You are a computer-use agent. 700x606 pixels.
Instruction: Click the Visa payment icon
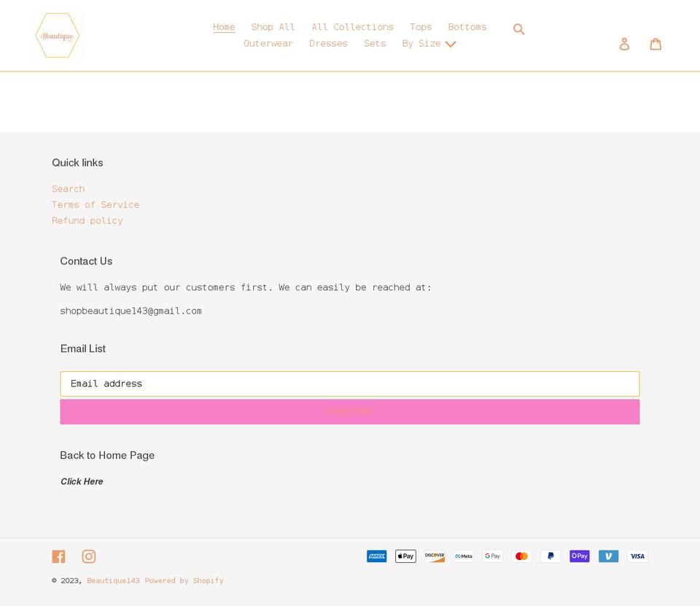(x=637, y=556)
